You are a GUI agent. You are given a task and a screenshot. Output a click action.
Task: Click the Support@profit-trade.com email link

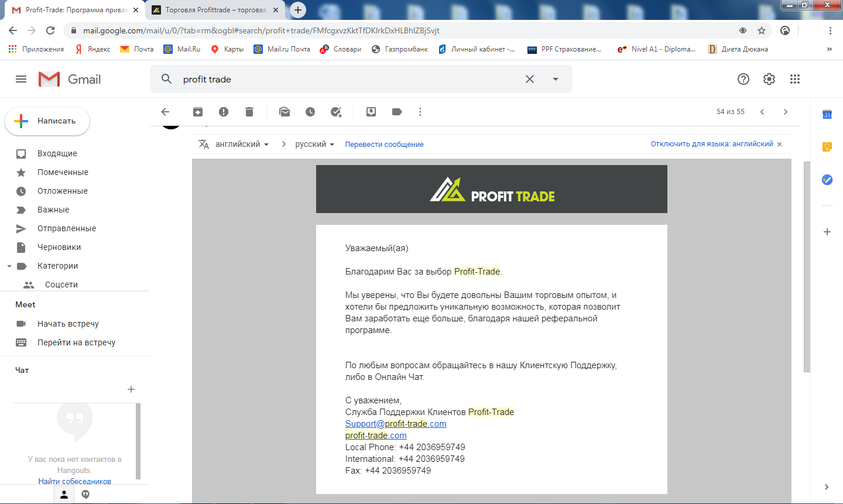[396, 424]
